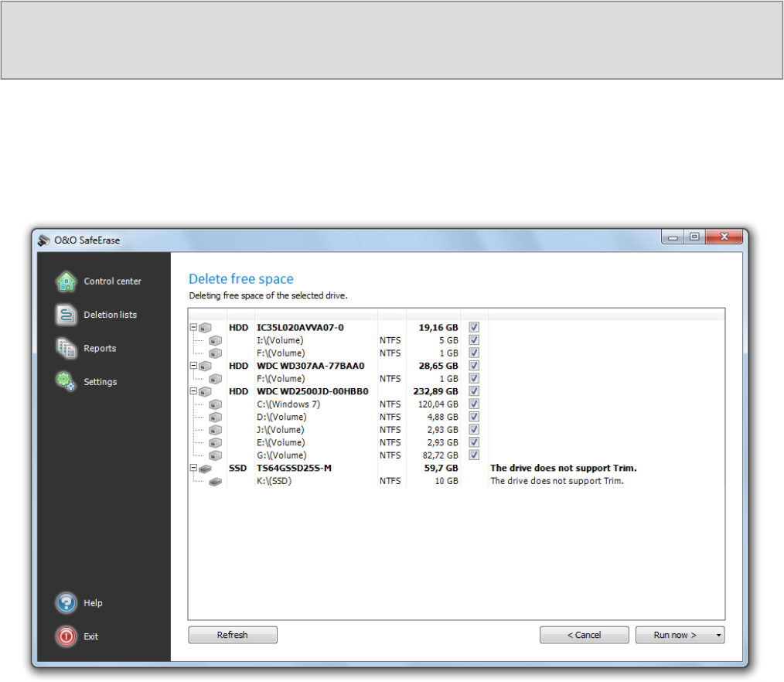Click the red Exit power icon

[x=66, y=636]
